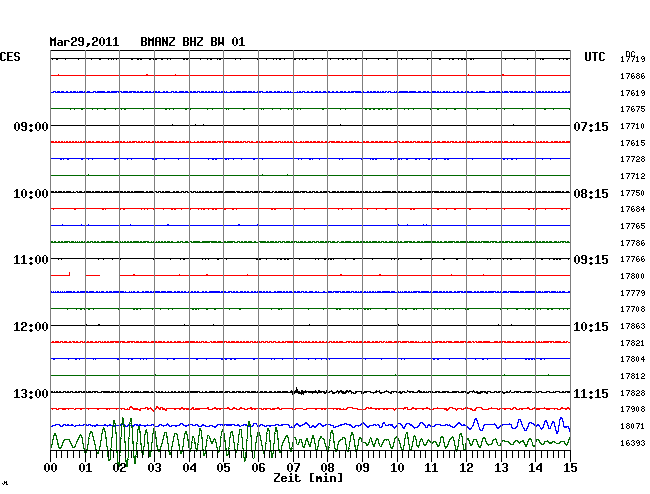Image resolution: width=650 pixels, height=494 pixels.
Task: Click the 09:15 UTC time label
Action: coord(591,260)
